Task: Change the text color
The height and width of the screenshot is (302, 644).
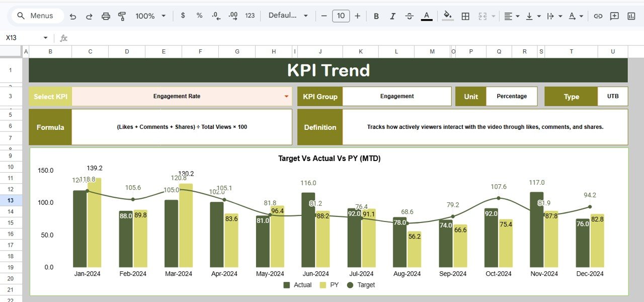Action: tap(426, 16)
